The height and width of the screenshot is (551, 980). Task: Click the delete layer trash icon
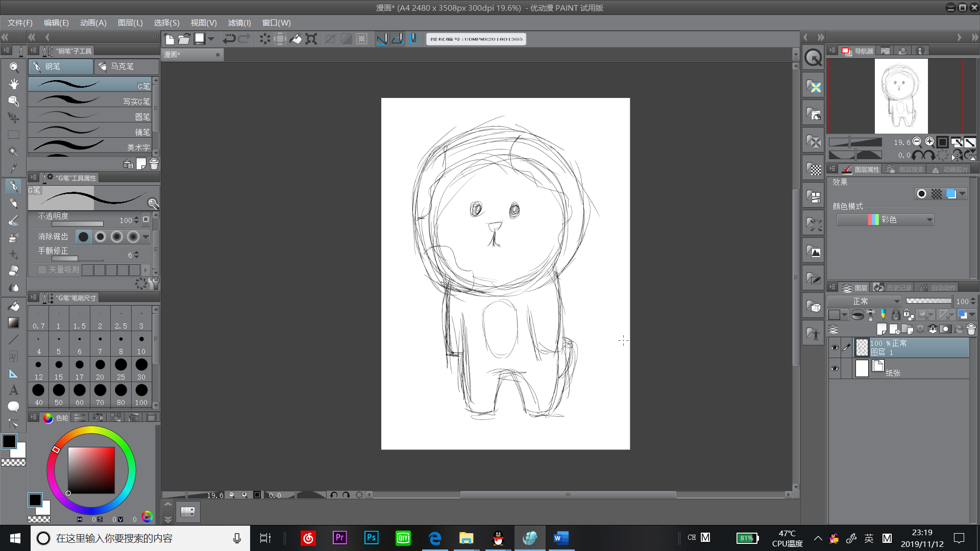click(971, 329)
